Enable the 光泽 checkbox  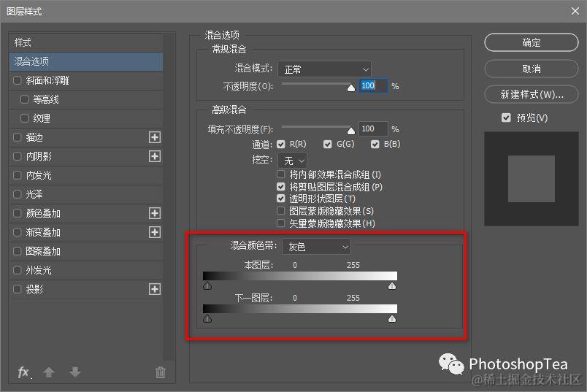click(18, 194)
